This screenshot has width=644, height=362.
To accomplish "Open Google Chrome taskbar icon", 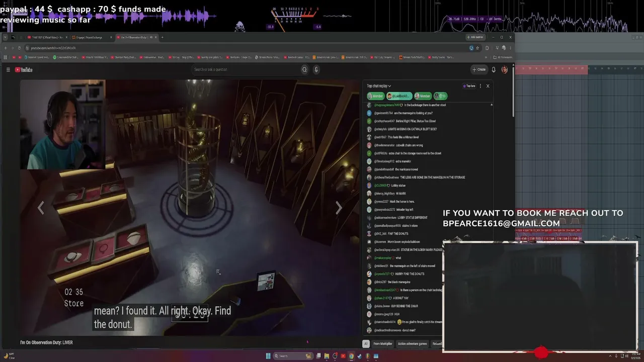I will (x=351, y=356).
